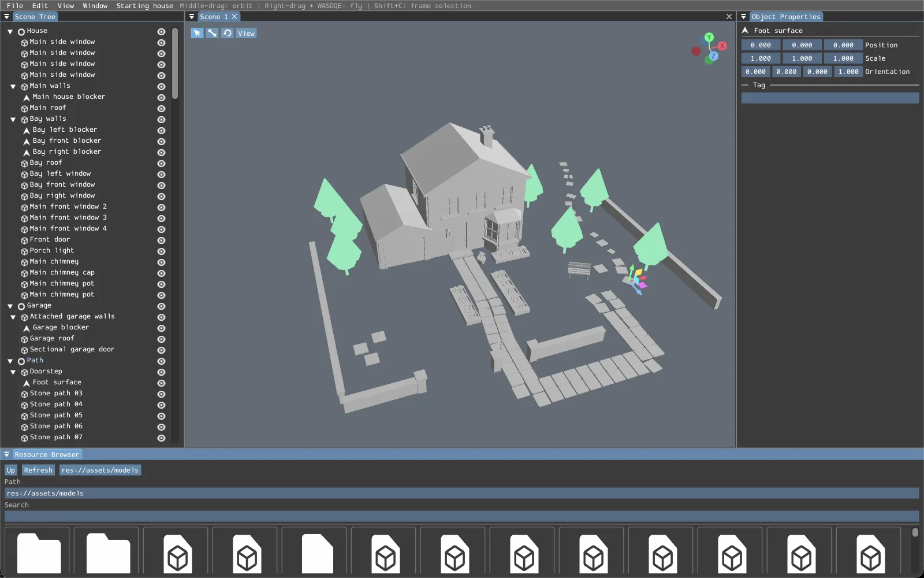Open the Window menu
Image resolution: width=924 pixels, height=578 pixels.
coord(95,5)
